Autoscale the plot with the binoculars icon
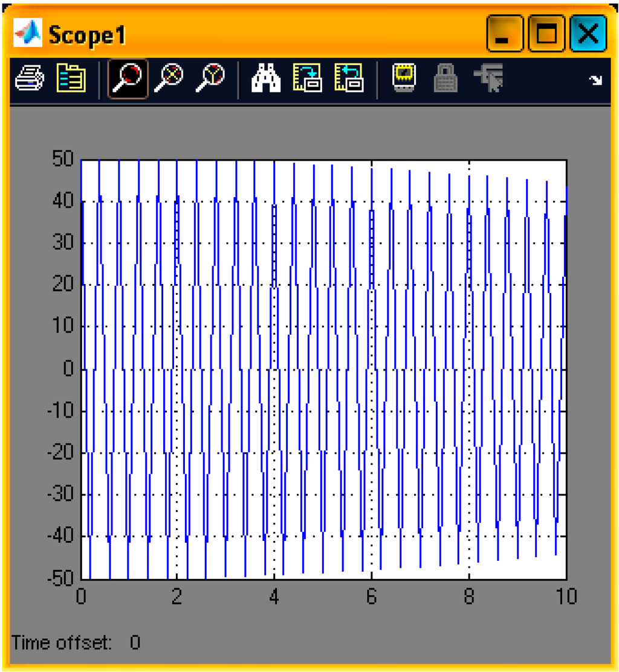 pos(265,79)
